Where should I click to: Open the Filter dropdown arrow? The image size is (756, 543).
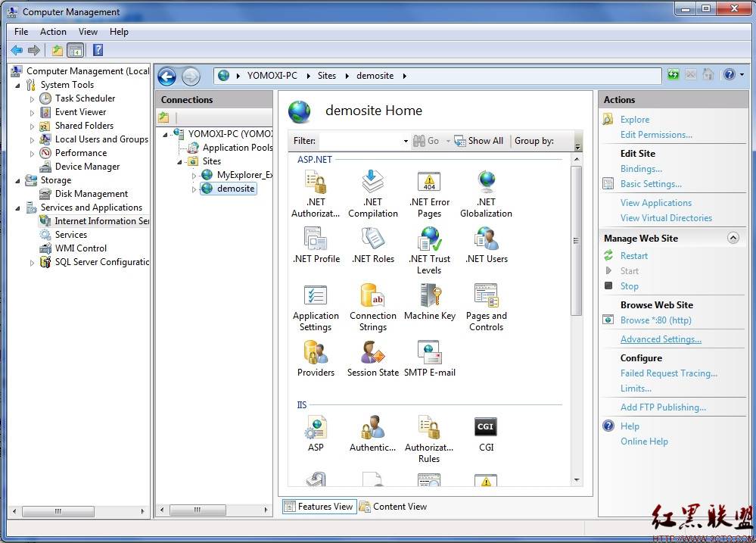pos(406,141)
